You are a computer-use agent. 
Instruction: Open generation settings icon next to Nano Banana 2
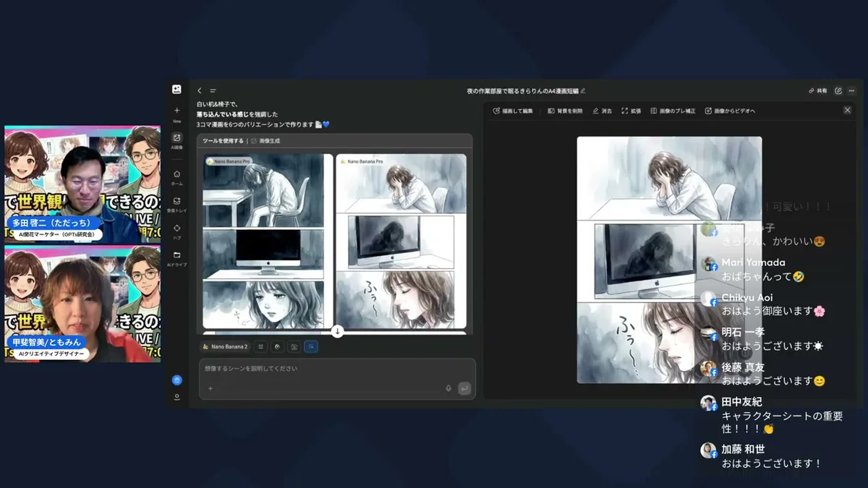[x=260, y=346]
